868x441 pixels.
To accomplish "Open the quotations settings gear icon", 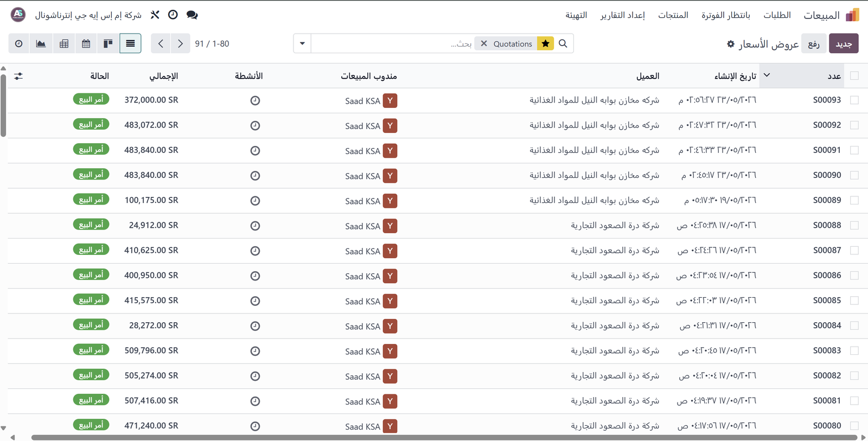I will click(731, 44).
